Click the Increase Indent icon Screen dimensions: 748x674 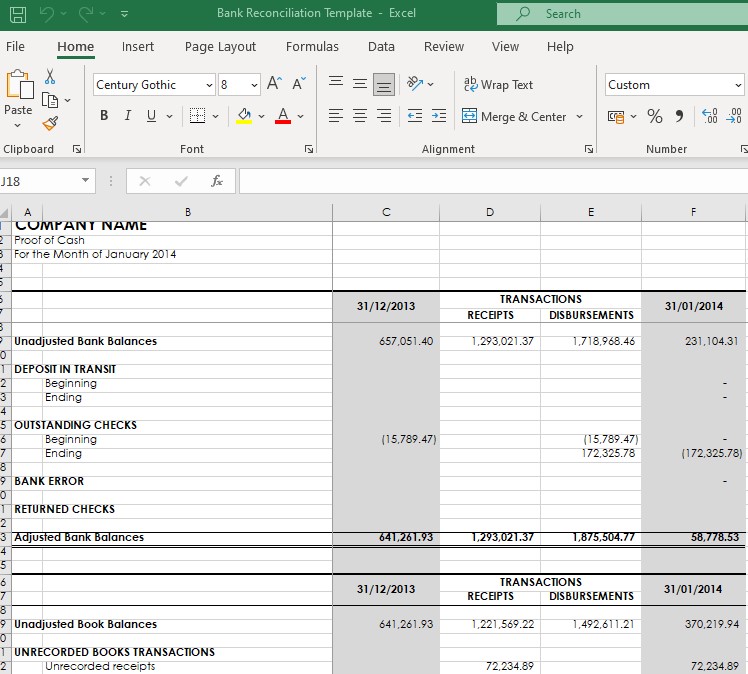438,117
